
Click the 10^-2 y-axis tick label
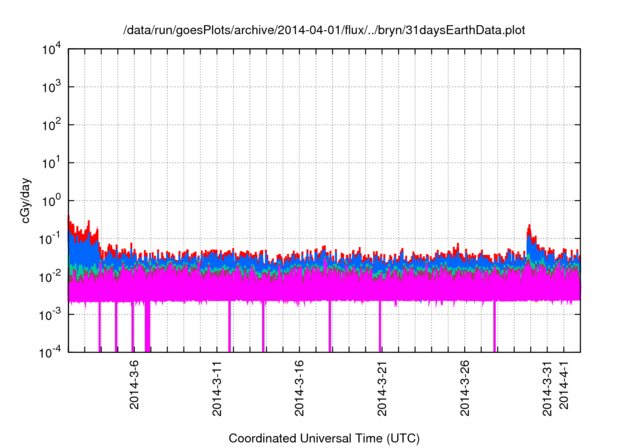tap(51, 276)
